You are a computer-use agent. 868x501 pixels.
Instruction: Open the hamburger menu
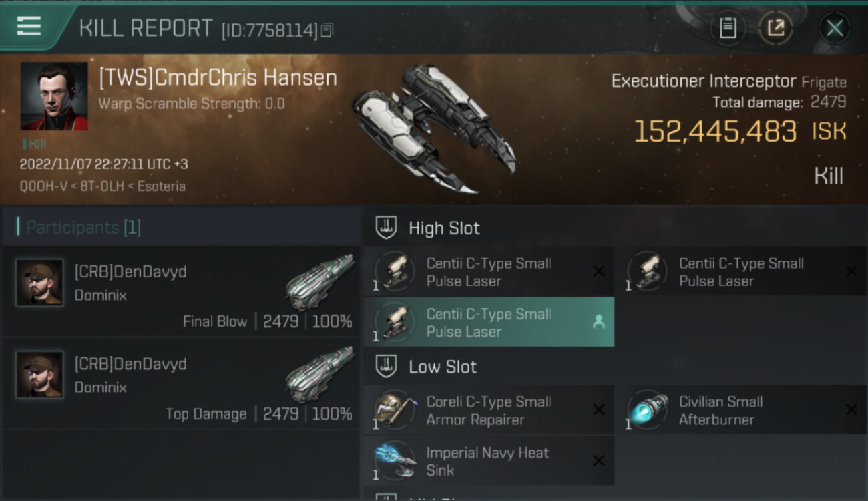coord(29,27)
